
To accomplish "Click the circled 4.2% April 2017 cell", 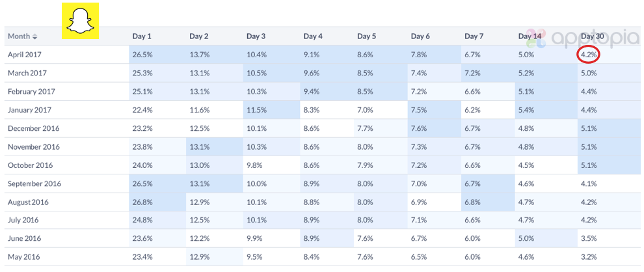I will (588, 55).
